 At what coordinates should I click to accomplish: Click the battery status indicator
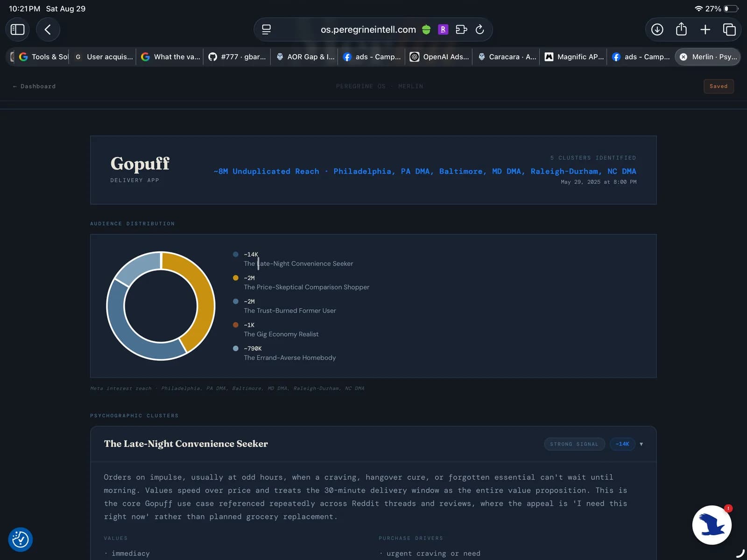tap(731, 8)
